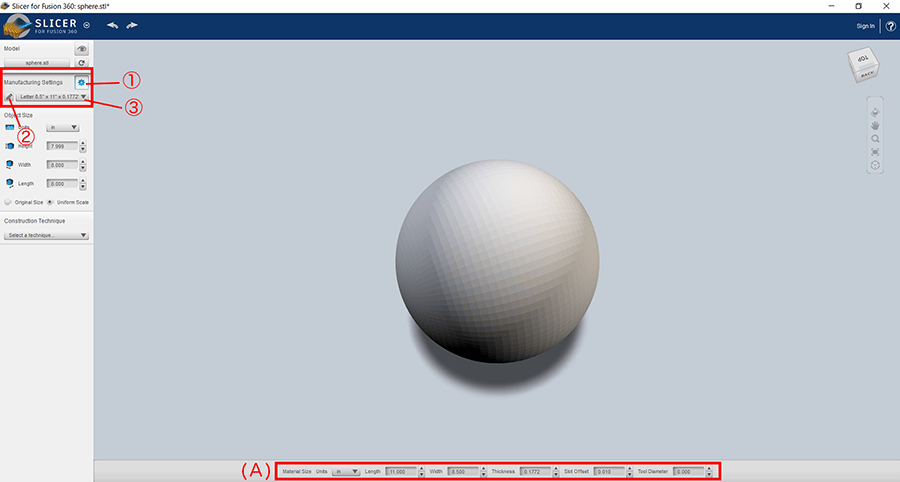Decrease Tool Diameter with down arrow
This screenshot has width=900, height=482.
coord(709,475)
